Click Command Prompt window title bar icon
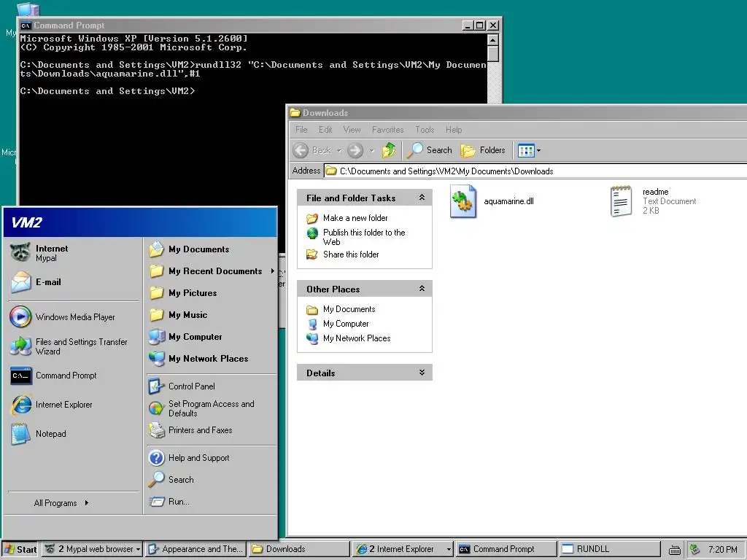This screenshot has width=747, height=560. tap(26, 26)
